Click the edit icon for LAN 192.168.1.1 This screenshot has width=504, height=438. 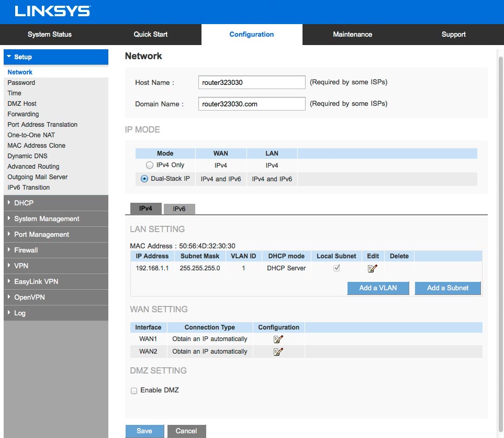373,268
